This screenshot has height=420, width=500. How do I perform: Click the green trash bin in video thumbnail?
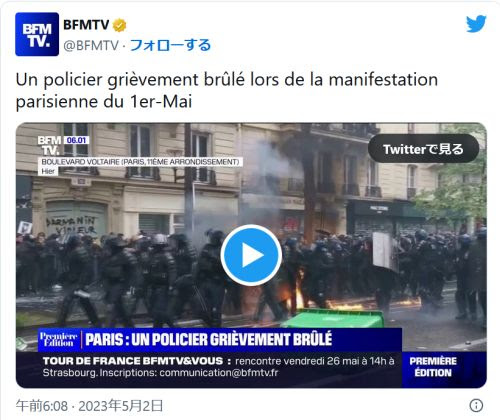(333, 318)
